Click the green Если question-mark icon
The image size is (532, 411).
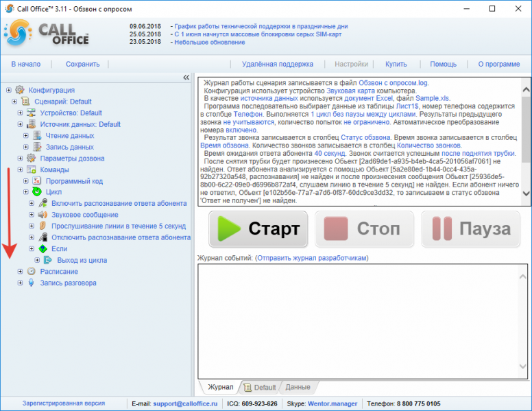(43, 248)
